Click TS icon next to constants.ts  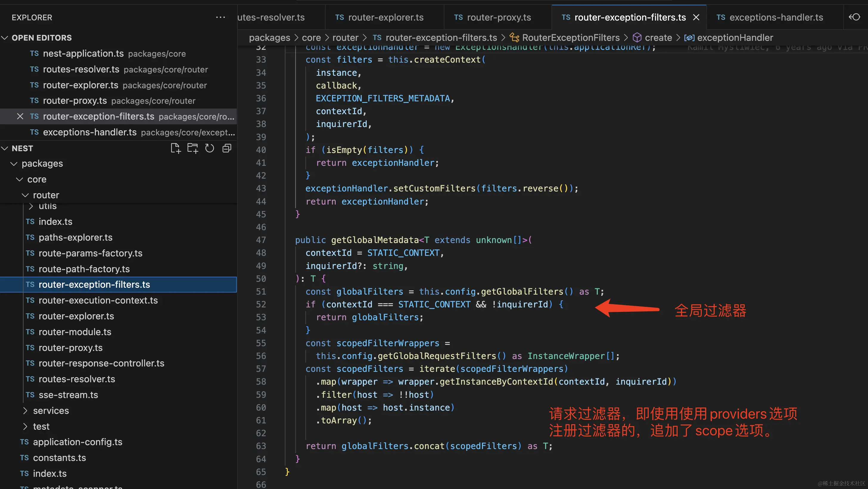(x=24, y=458)
